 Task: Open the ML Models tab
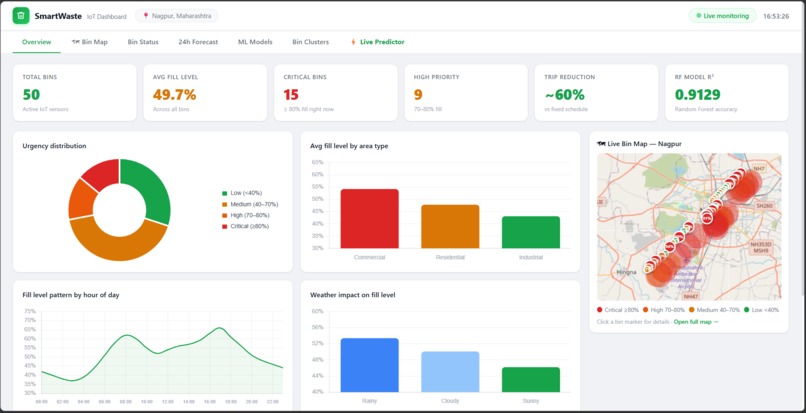click(255, 42)
